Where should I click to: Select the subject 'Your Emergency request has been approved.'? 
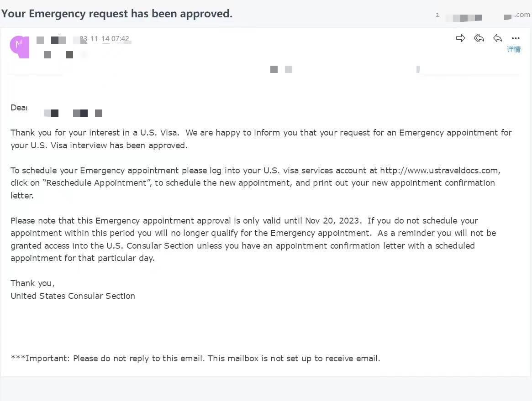[117, 14]
